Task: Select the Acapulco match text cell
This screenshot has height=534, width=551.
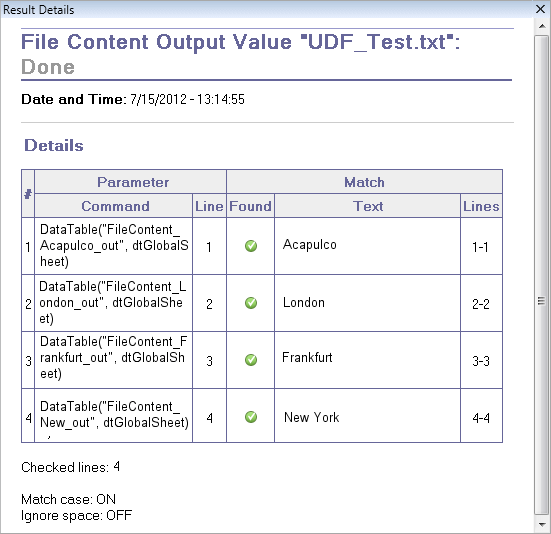Action: (368, 246)
